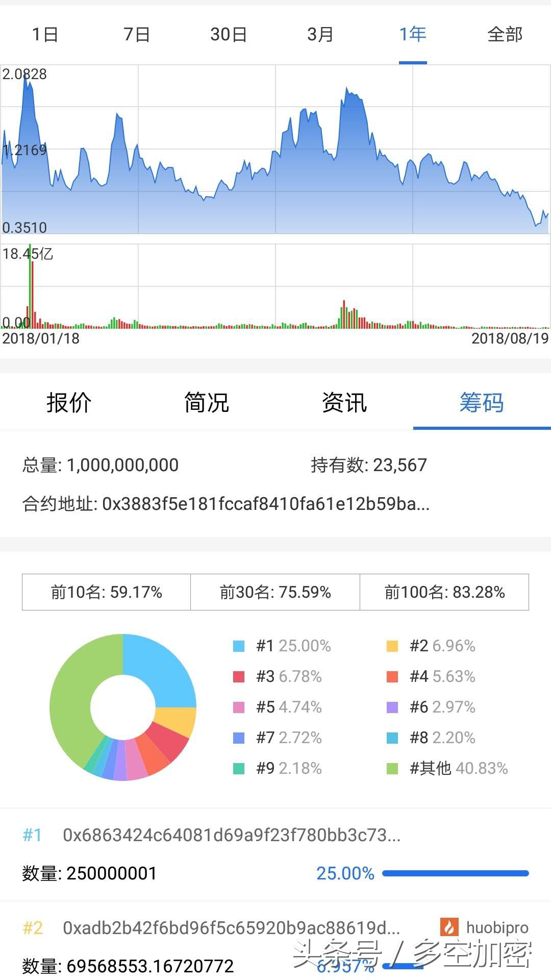Click the huobipro flame icon
The image size is (551, 980).
449,927
